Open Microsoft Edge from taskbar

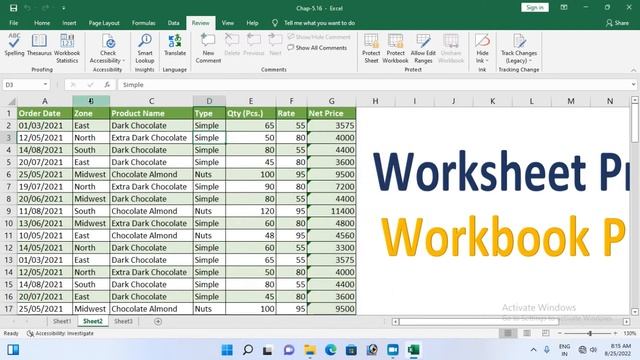tap(331, 350)
